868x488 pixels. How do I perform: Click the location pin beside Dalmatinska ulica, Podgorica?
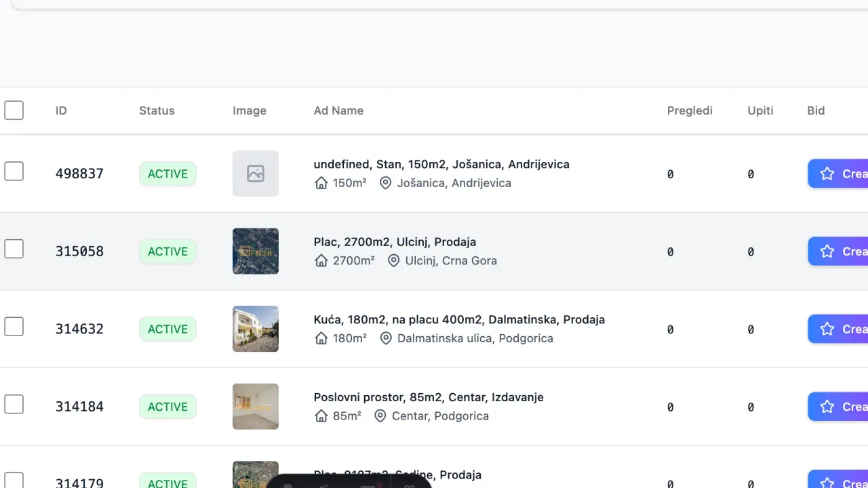(x=386, y=338)
